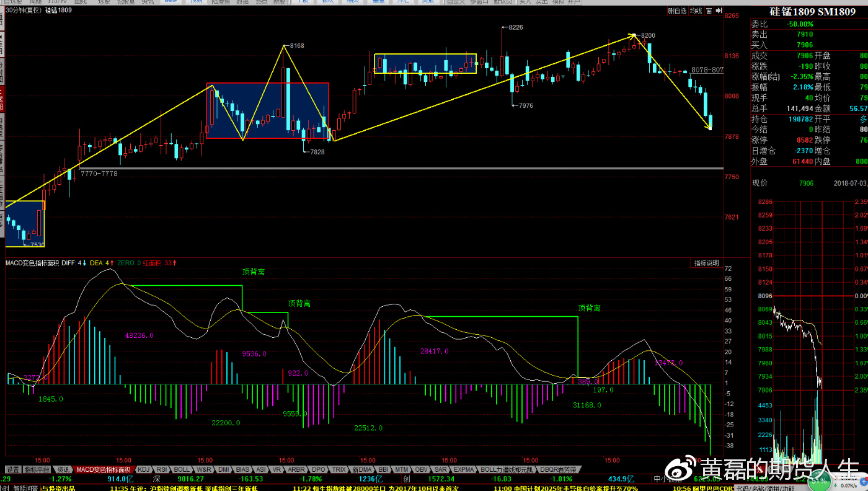Click the 深 index value 9016.27

point(190,479)
